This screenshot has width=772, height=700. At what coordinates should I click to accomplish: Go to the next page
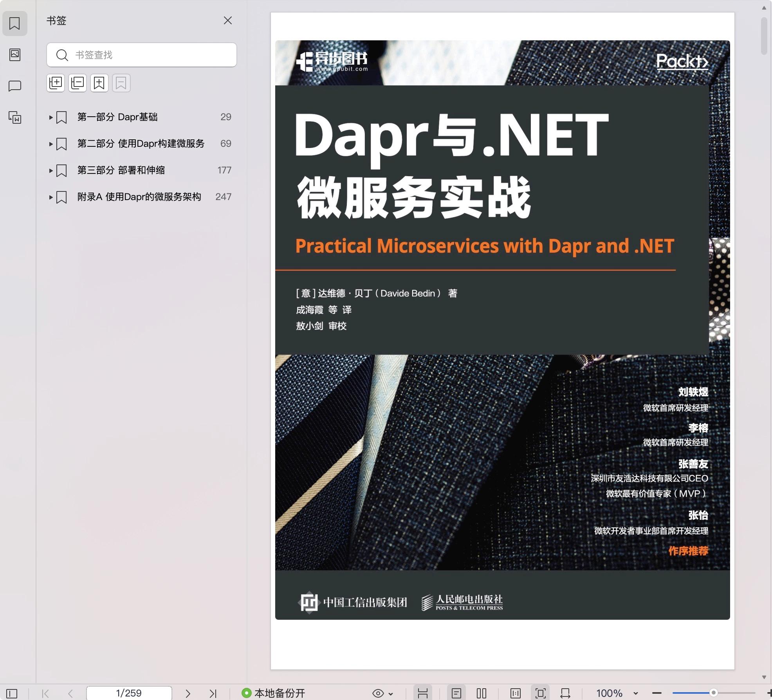pyautogui.click(x=188, y=693)
